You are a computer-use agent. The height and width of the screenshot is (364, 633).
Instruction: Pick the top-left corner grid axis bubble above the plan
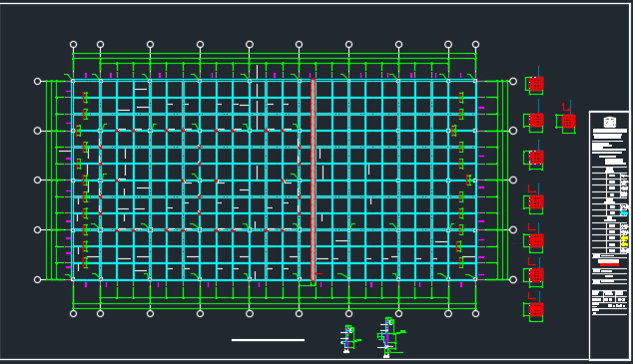(x=73, y=44)
